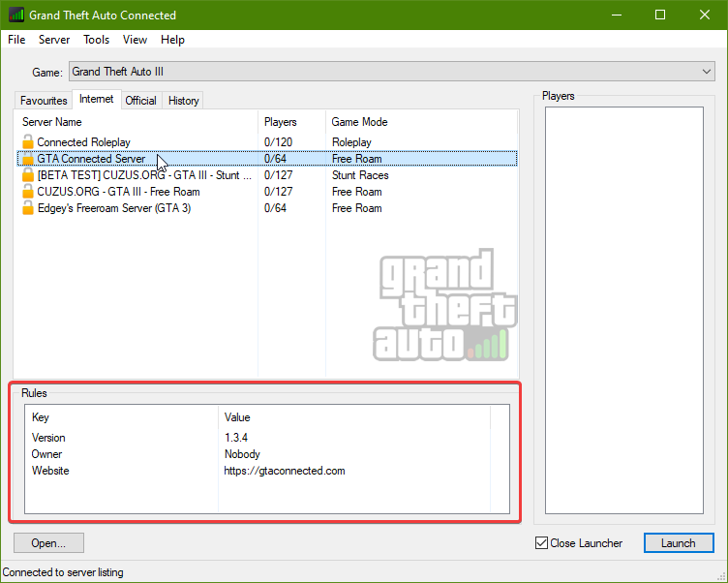728x583 pixels.
Task: Select the Owner rule row
Action: [258, 454]
